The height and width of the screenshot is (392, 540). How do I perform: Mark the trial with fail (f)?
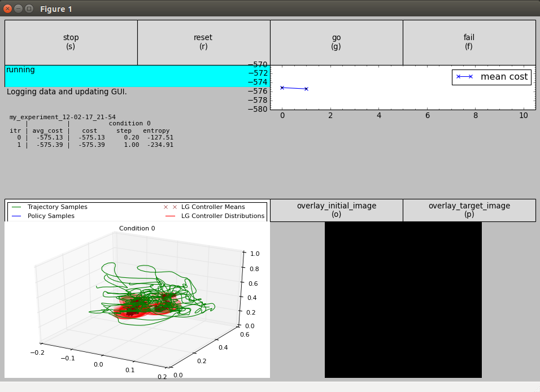tap(469, 42)
